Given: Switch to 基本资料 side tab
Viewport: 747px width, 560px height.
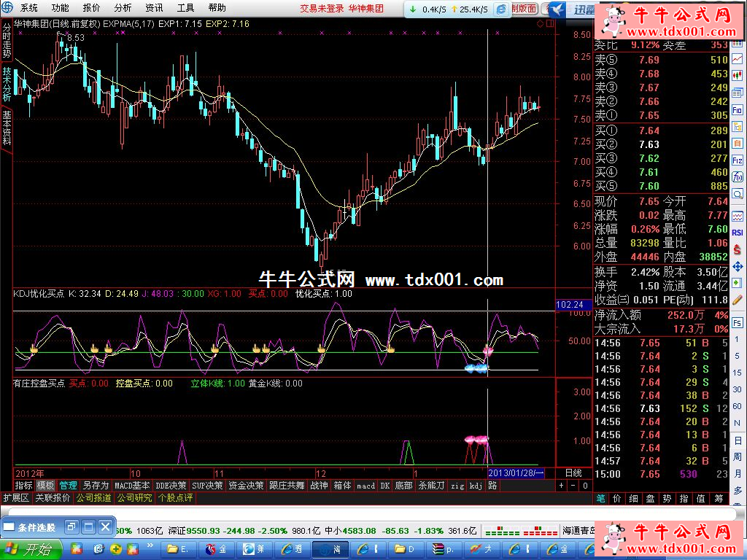Looking at the screenshot, I should [7, 128].
